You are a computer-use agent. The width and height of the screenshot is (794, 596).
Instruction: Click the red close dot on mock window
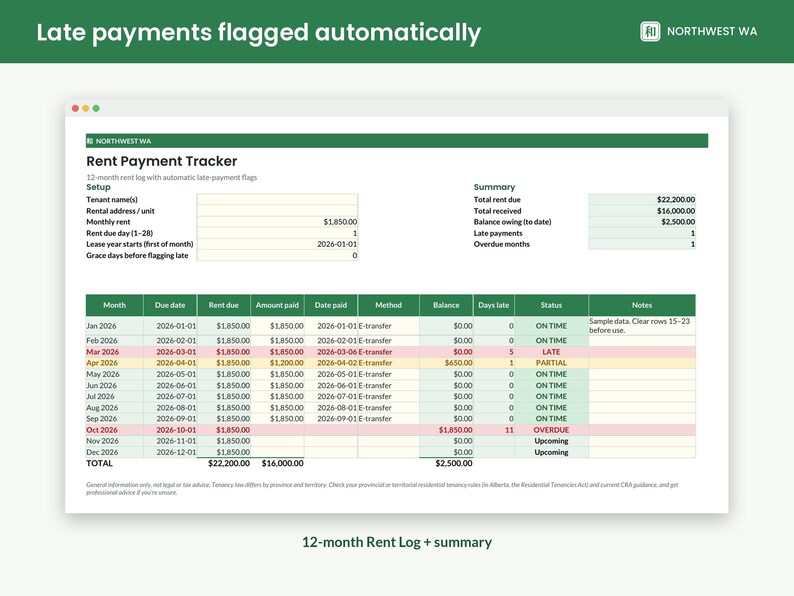75,108
